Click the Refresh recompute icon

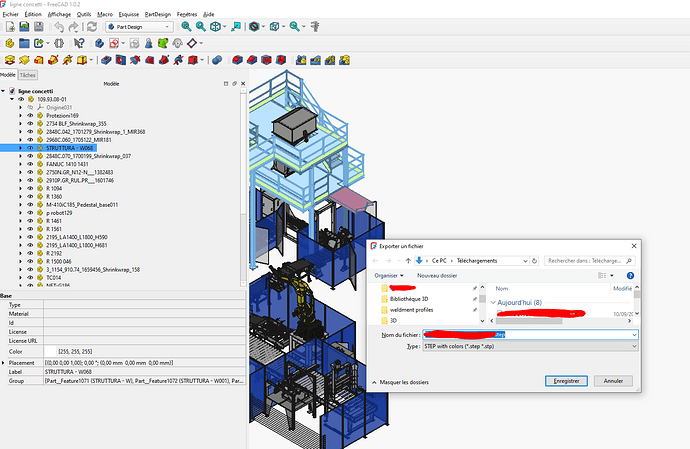tap(92, 27)
